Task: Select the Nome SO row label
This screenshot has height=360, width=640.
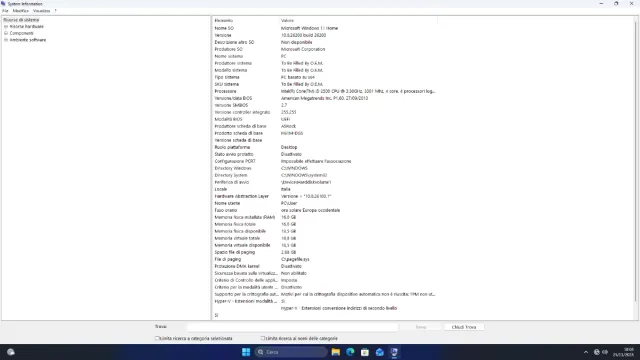Action: tap(224, 28)
